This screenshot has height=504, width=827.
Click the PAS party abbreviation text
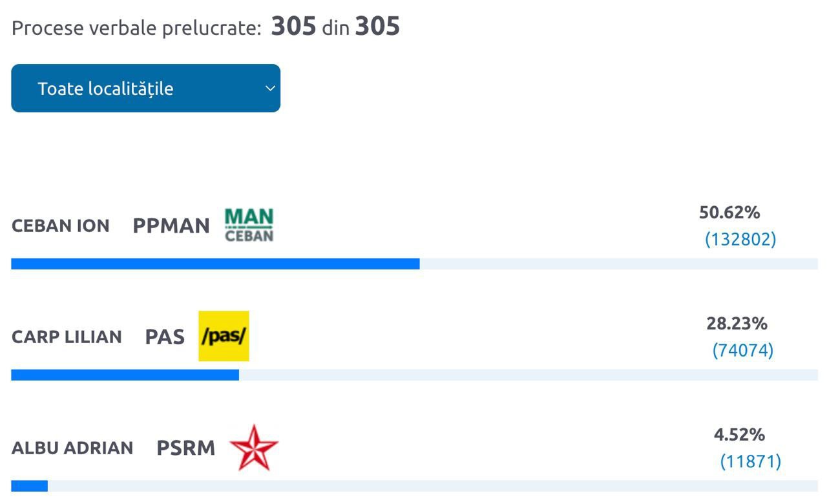click(165, 337)
